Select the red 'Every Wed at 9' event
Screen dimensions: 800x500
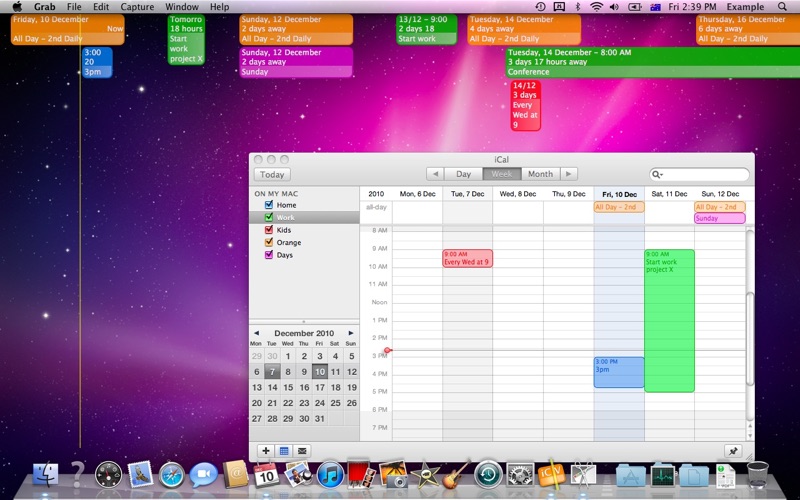[467, 258]
